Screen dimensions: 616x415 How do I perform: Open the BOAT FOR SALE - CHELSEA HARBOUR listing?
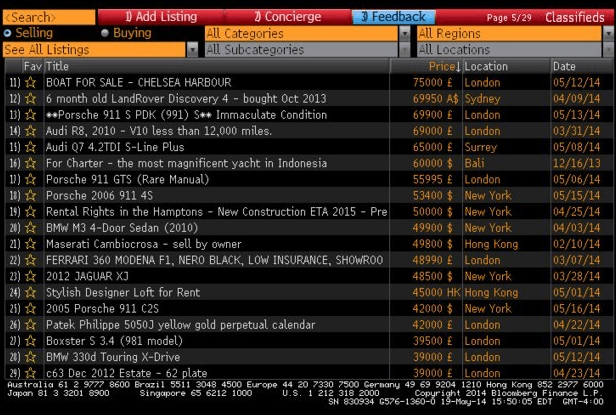139,83
